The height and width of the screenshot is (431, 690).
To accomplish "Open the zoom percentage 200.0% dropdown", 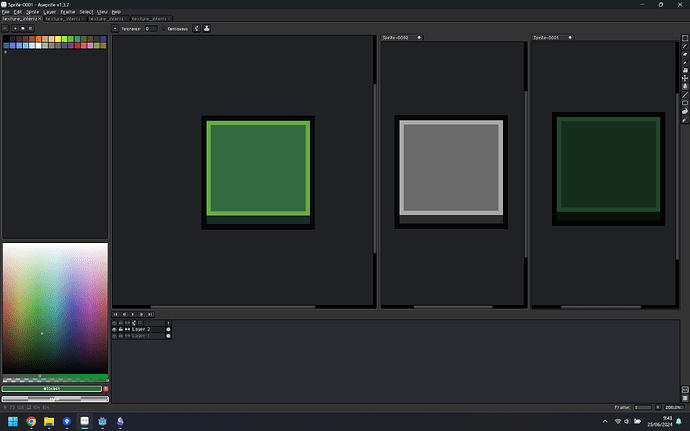I will [x=674, y=407].
